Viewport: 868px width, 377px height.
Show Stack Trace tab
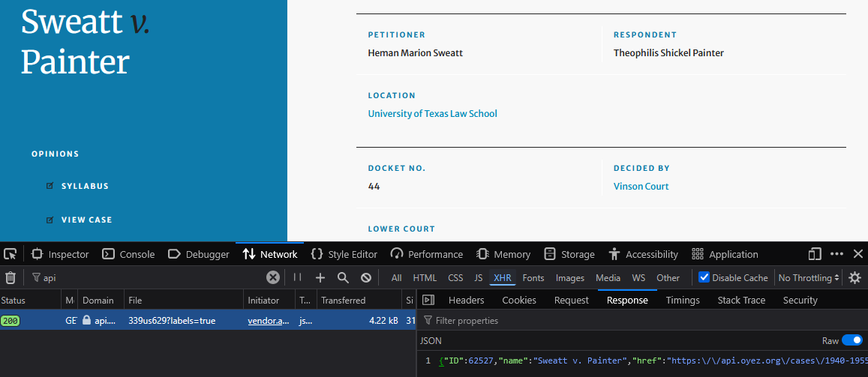pyautogui.click(x=741, y=300)
